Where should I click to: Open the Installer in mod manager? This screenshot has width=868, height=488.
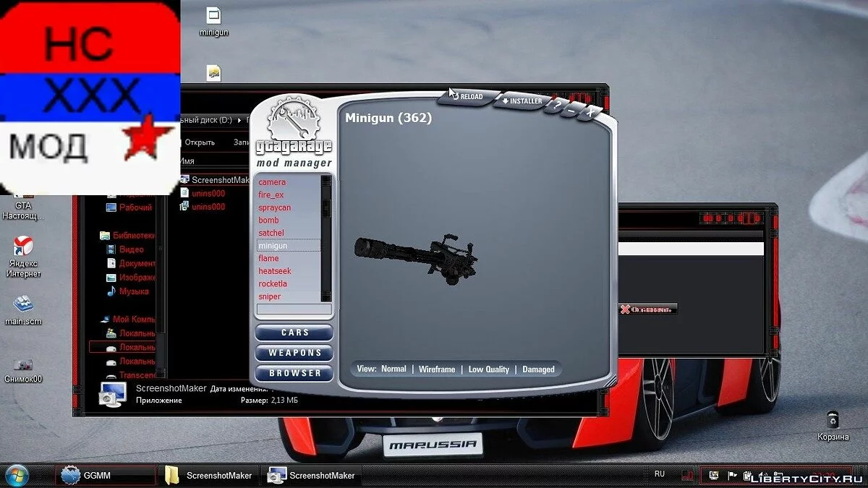(521, 101)
